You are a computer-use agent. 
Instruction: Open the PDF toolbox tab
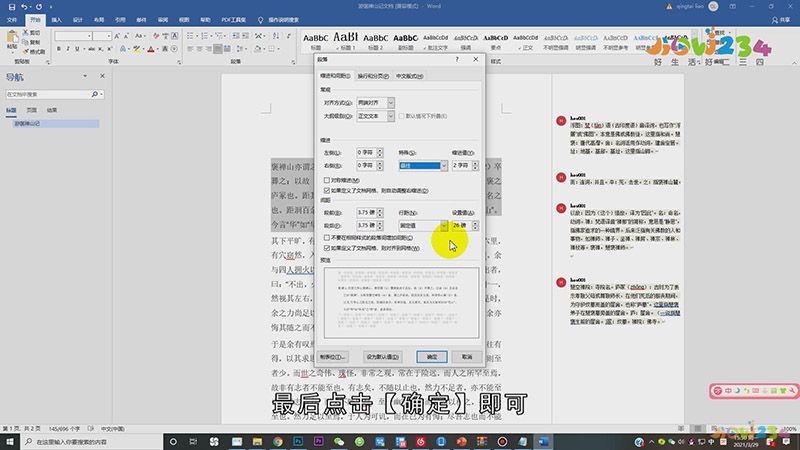point(233,20)
